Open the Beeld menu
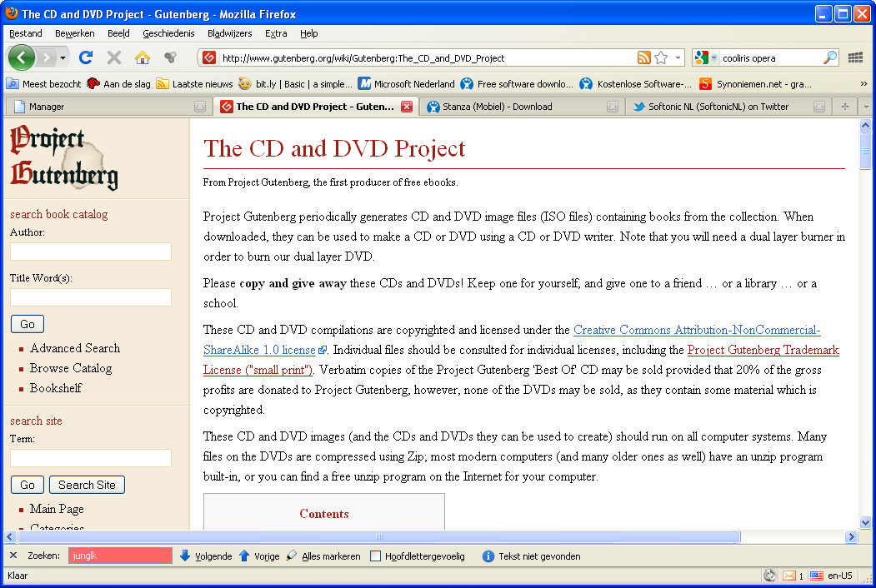Screen dimensions: 876x588 (118, 33)
